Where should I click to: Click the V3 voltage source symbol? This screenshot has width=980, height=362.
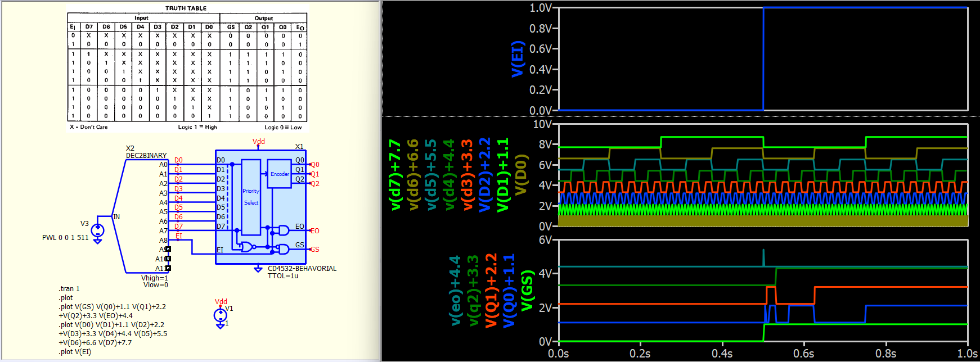click(x=97, y=230)
